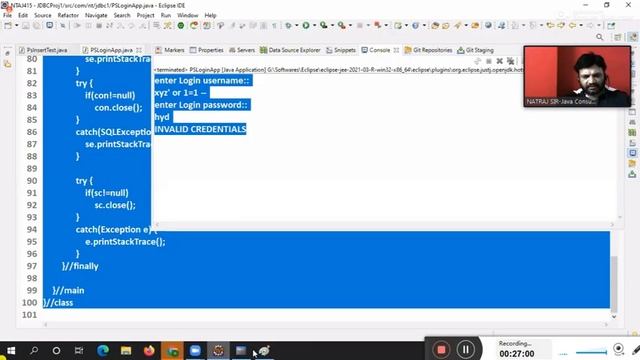The width and height of the screenshot is (640, 360).
Task: Click the magnifier quick access search icon
Action: pos(600,37)
